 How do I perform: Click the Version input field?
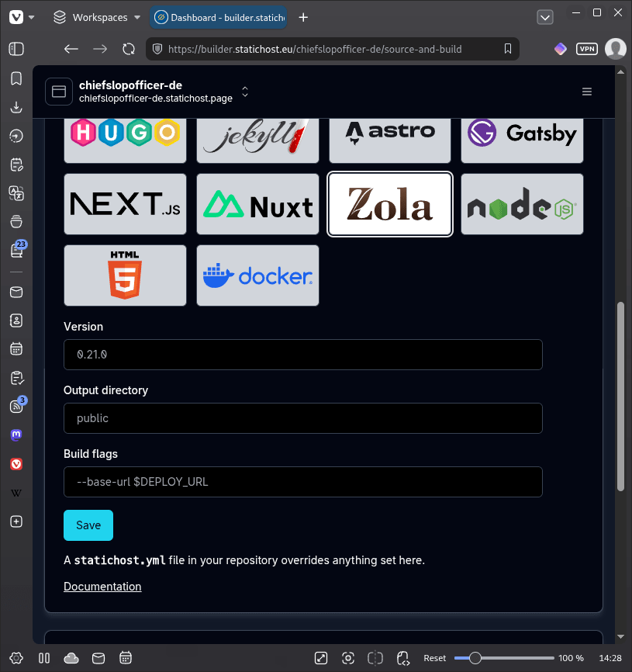click(x=303, y=355)
